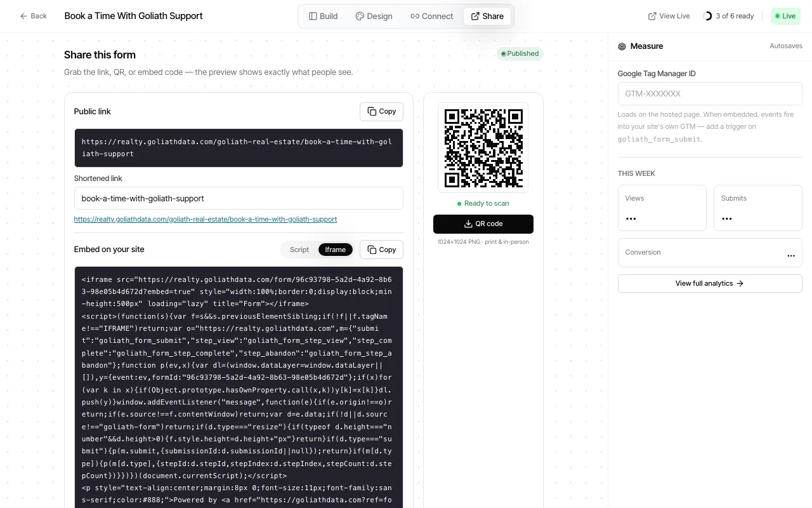
Task: Select the Iframe embed option
Action: [336, 250]
